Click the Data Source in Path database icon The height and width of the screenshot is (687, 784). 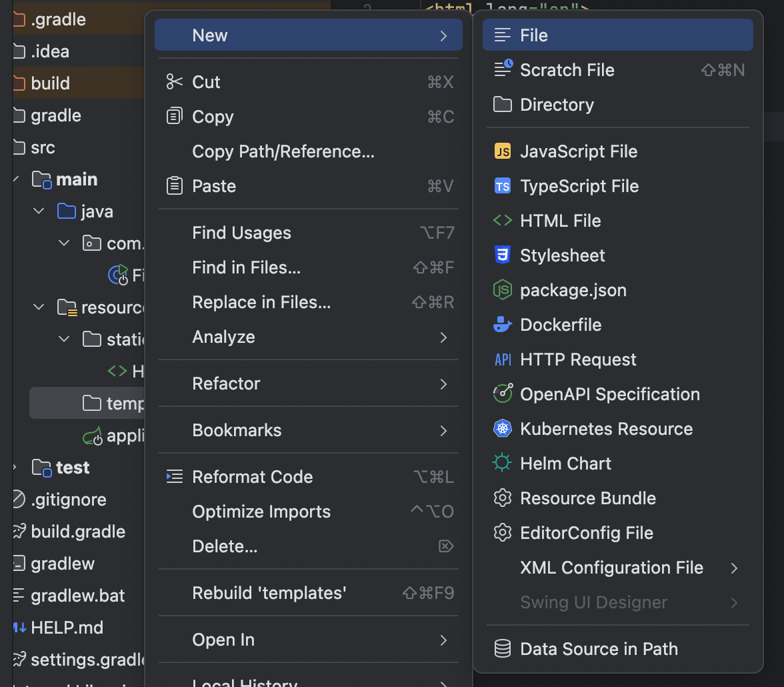(503, 649)
